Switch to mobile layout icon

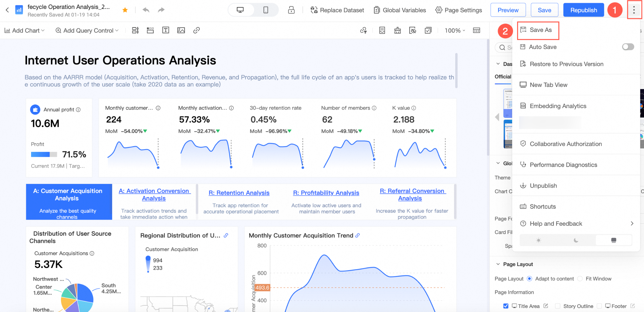tap(266, 10)
